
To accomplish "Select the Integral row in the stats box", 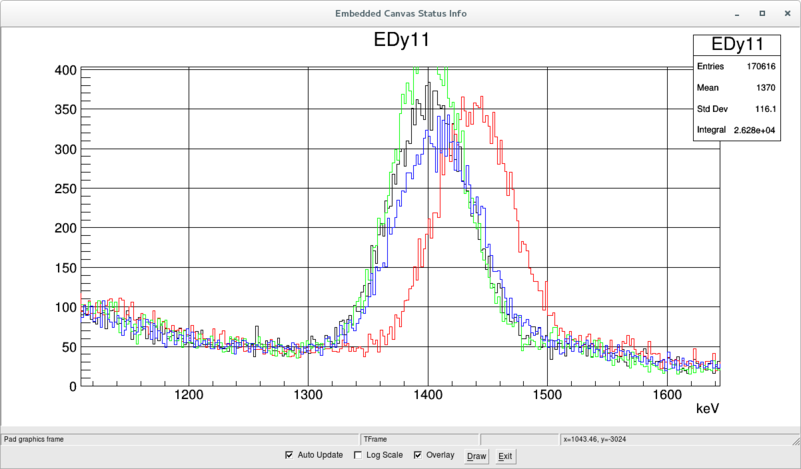I will pos(737,130).
